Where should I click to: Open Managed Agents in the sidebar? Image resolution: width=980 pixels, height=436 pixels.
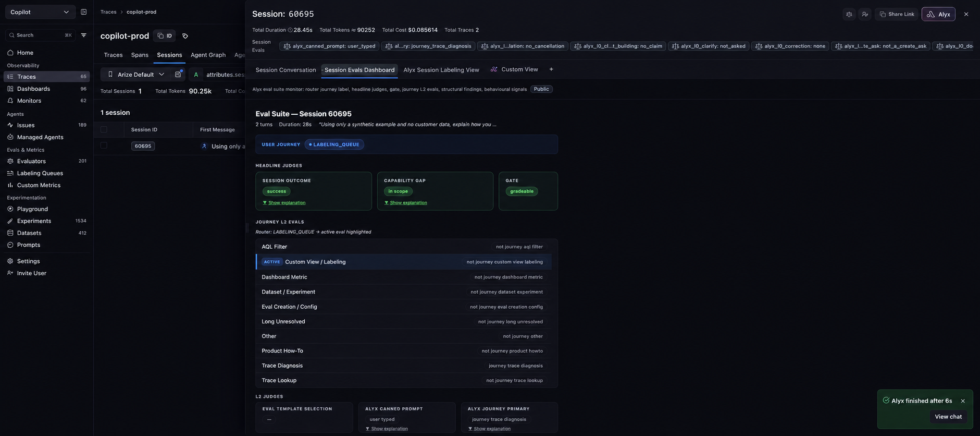pyautogui.click(x=47, y=137)
